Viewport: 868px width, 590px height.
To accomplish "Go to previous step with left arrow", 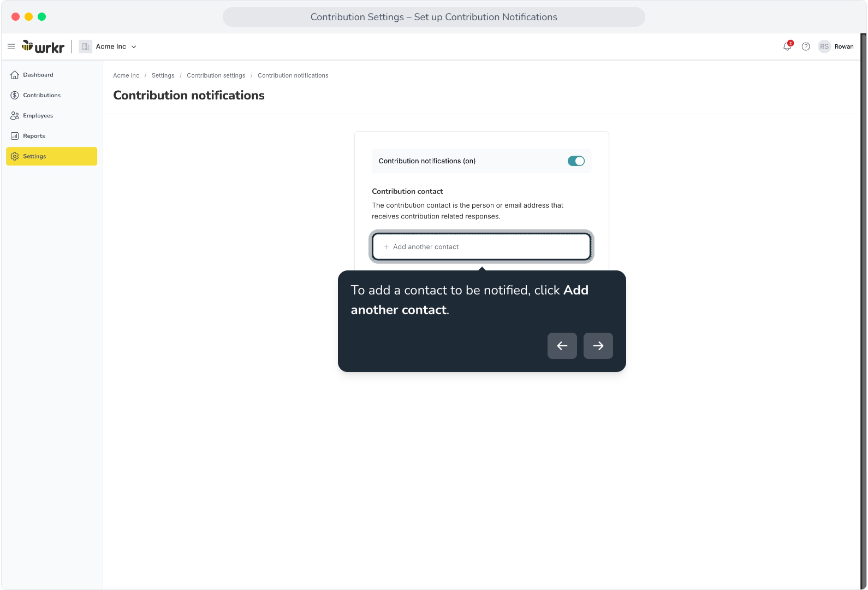I will (562, 346).
